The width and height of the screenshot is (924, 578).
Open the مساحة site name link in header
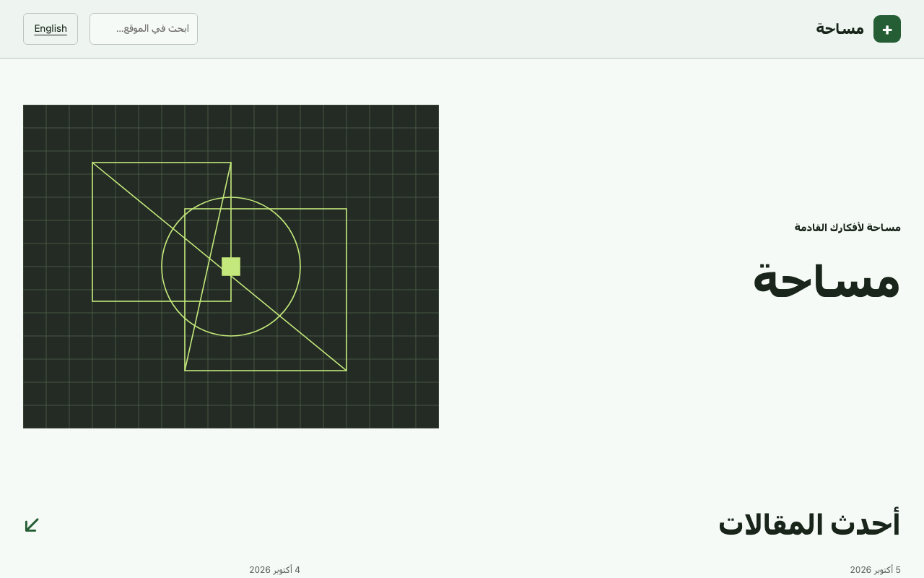840,28
